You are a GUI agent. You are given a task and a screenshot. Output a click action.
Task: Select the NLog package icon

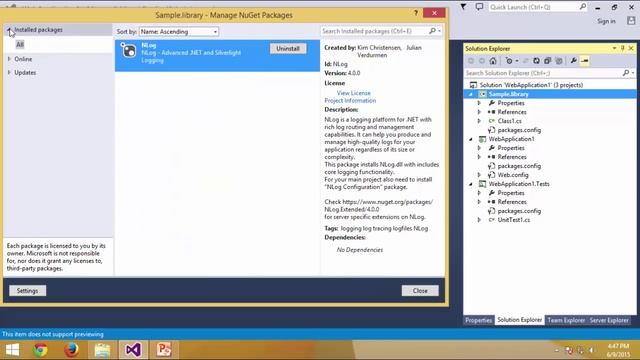coord(128,50)
